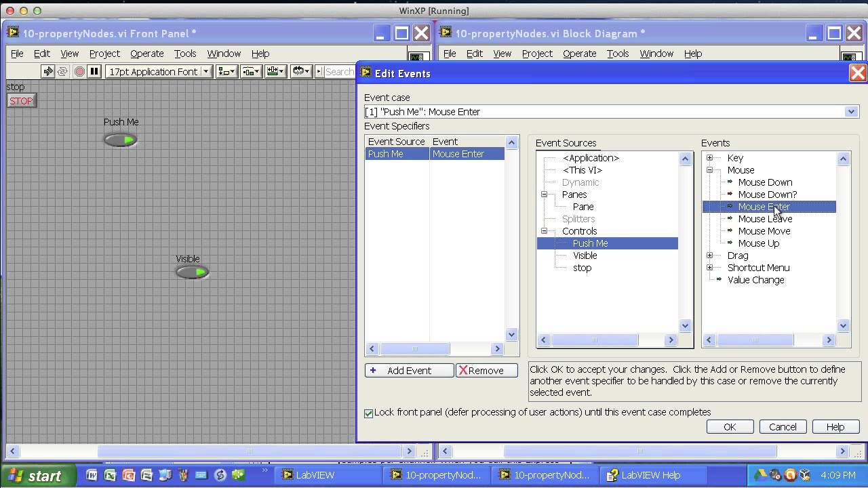The width and height of the screenshot is (868, 488).
Task: Click the Mouse Down event arrow icon
Action: [x=730, y=182]
